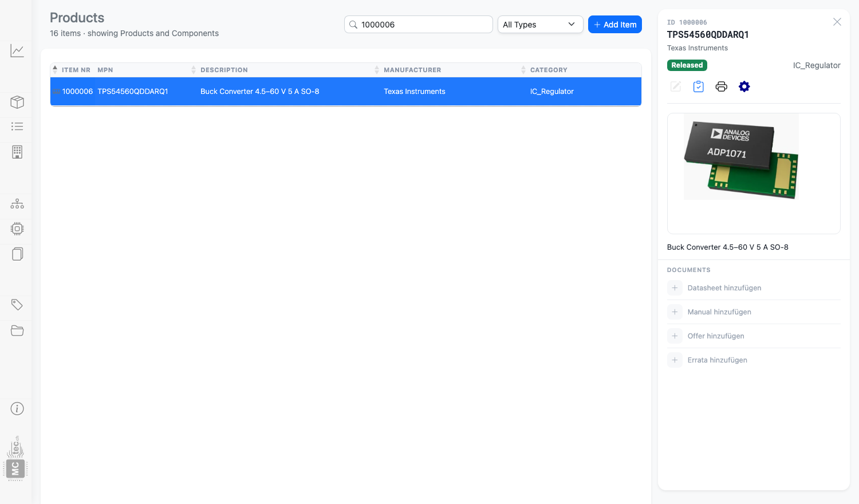Click the Add Item button

point(615,25)
